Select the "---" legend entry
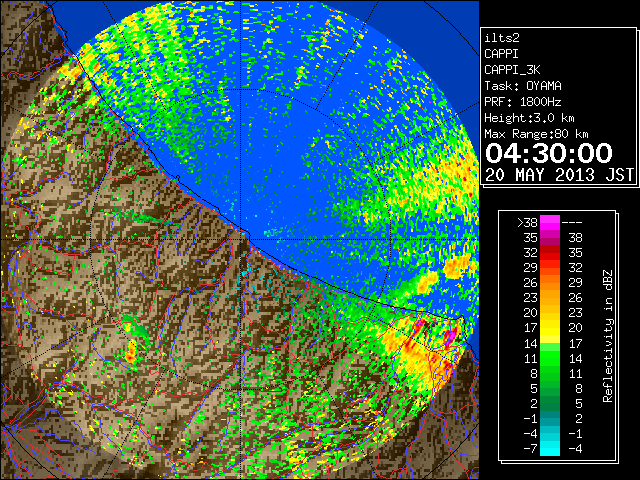Screen dimensions: 640x480 [x=572, y=223]
